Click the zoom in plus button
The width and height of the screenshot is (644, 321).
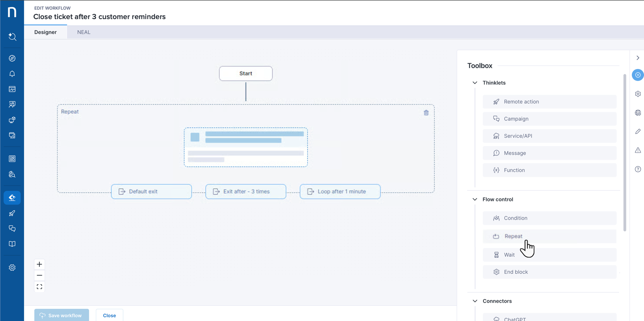(39, 265)
